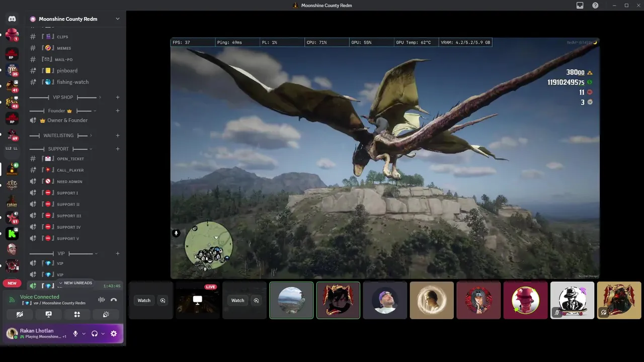Image resolution: width=644 pixels, height=362 pixels.
Task: Open the server with badge 51
Action: coord(12,218)
